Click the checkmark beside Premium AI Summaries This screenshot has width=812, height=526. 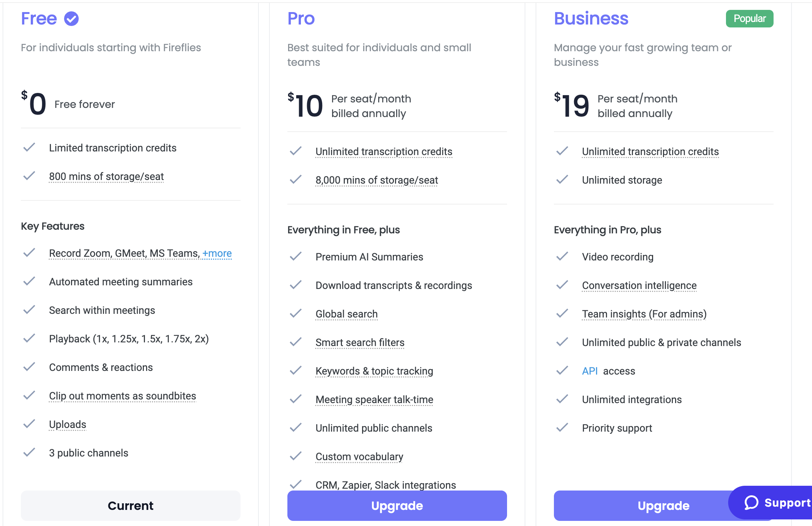(296, 256)
